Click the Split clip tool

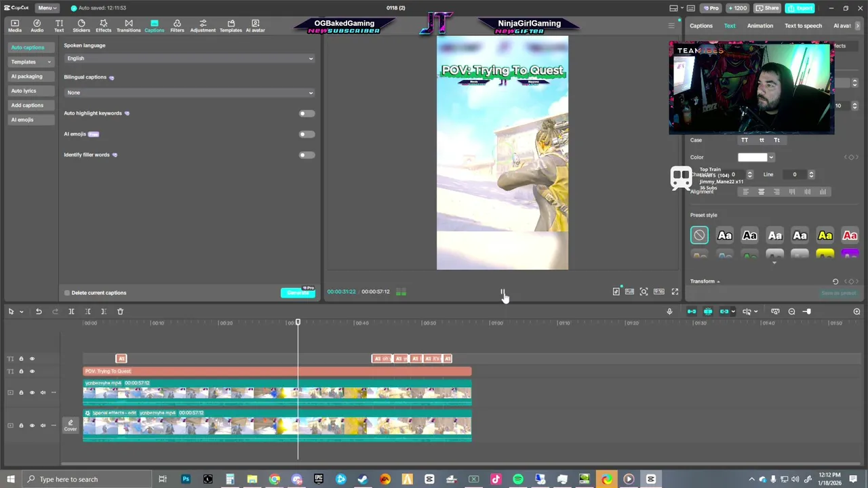tap(71, 311)
